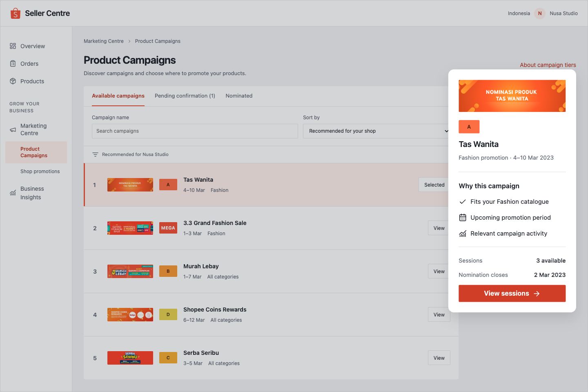Screen dimensions: 588x392
Task: Click the Shopee bag logo icon
Action: 15,13
